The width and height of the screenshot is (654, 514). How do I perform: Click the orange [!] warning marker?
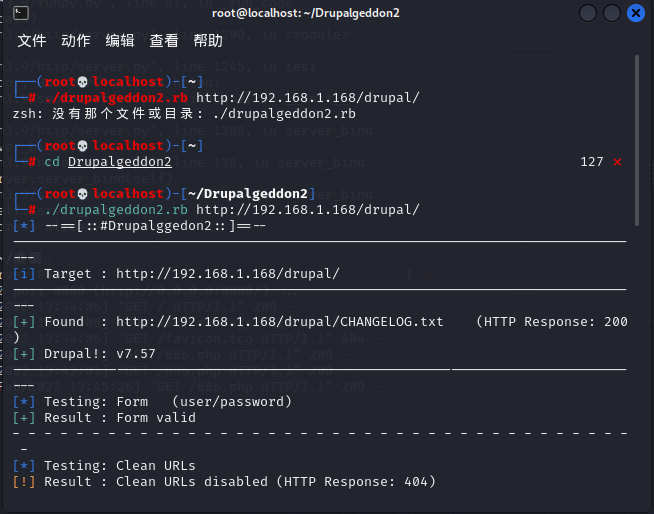pos(24,482)
